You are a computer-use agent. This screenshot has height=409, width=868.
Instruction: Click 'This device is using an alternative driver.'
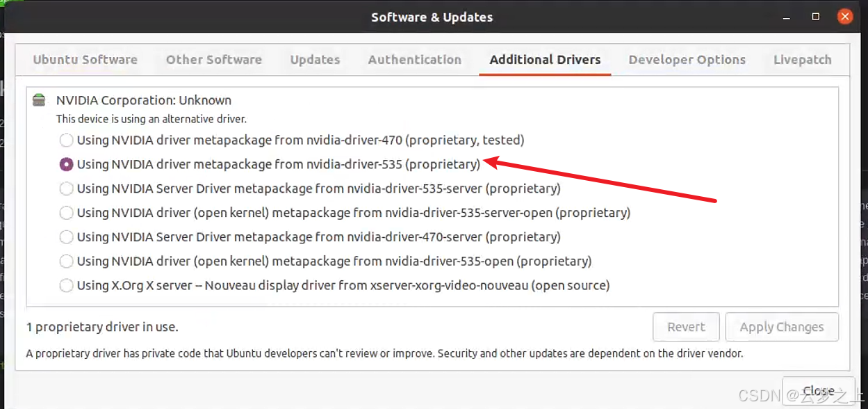[x=152, y=119]
